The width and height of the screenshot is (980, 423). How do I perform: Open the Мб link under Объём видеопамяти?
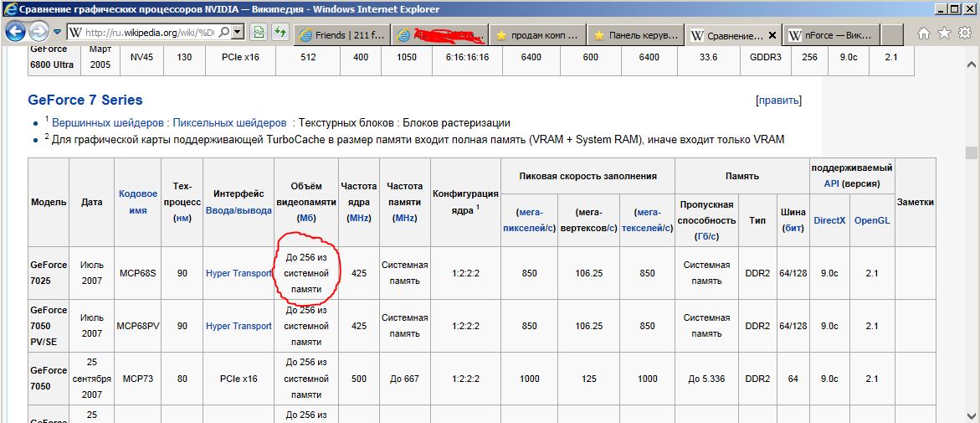click(x=306, y=219)
